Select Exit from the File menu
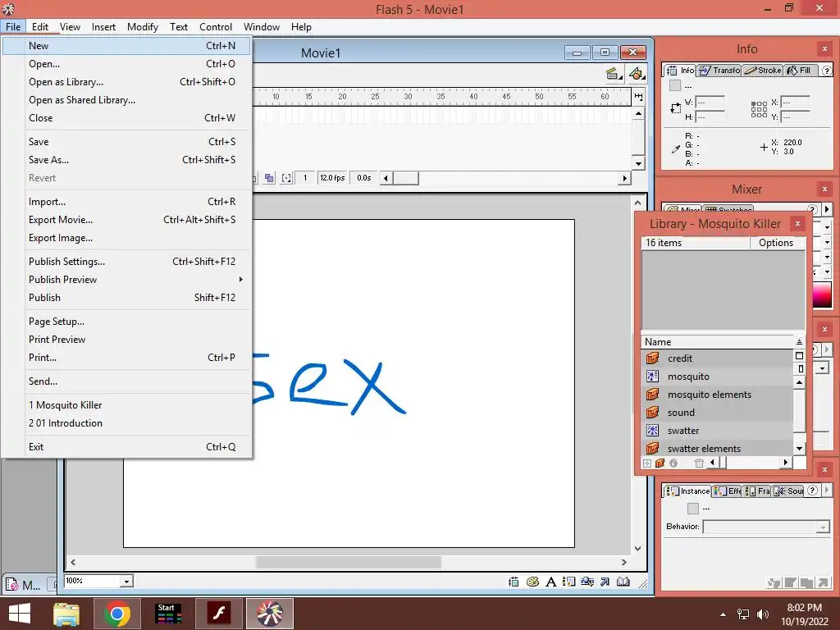 click(126, 447)
